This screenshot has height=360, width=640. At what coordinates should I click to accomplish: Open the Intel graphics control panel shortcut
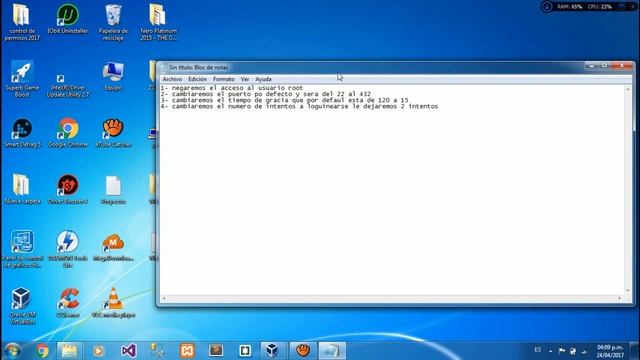click(x=22, y=249)
